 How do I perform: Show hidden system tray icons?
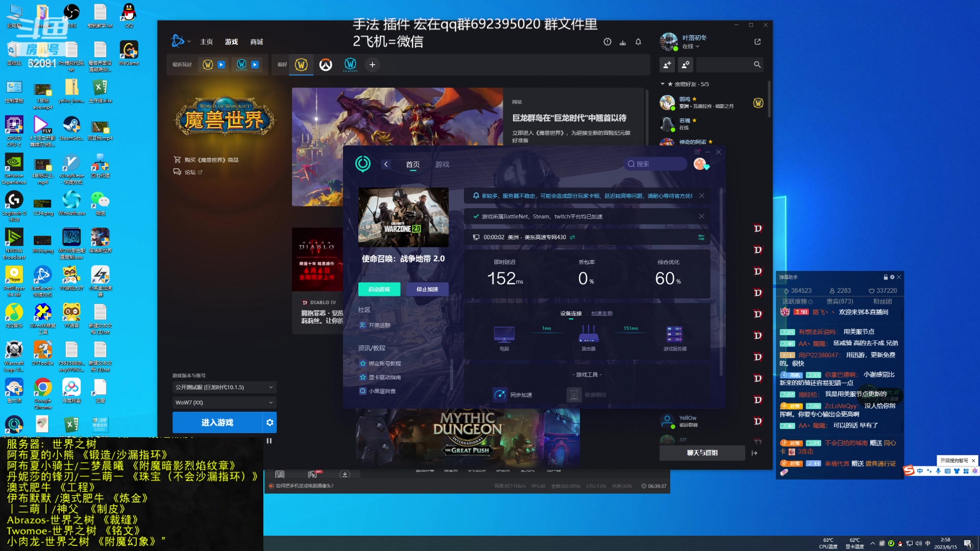point(872,543)
